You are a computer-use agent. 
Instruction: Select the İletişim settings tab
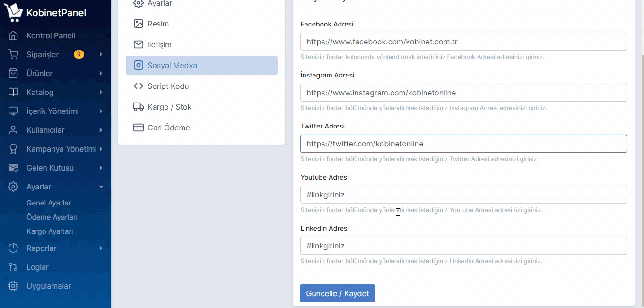point(201,44)
